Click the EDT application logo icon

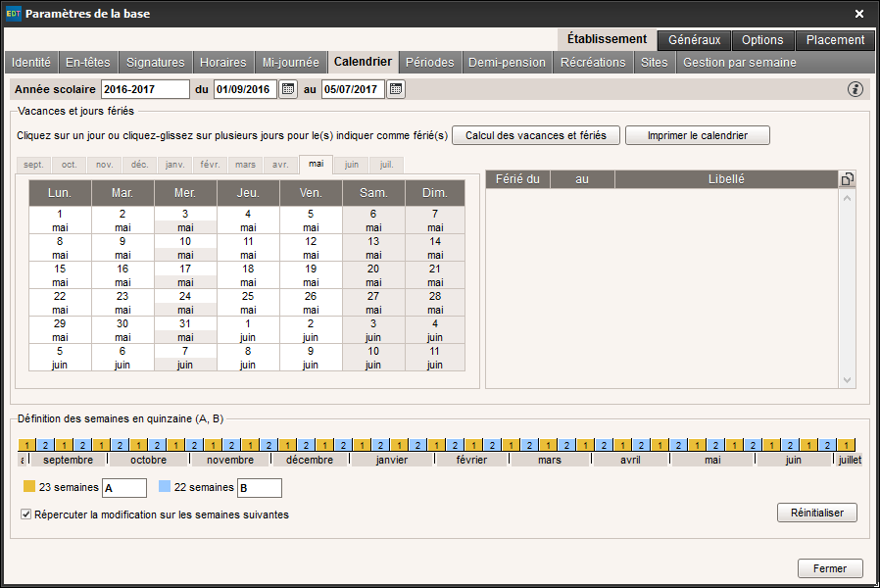pos(13,14)
